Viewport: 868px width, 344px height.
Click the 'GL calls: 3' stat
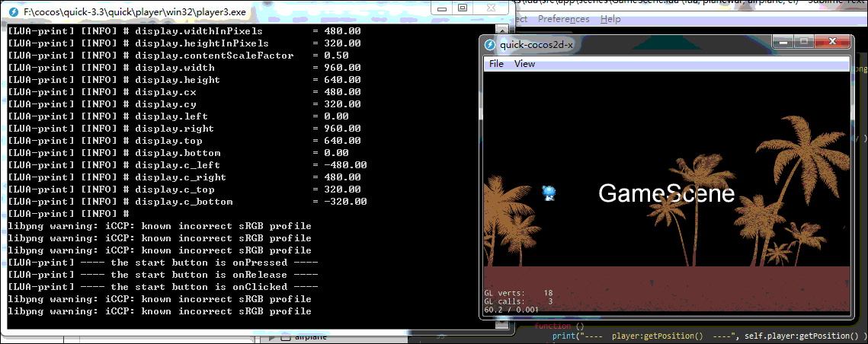[518, 301]
